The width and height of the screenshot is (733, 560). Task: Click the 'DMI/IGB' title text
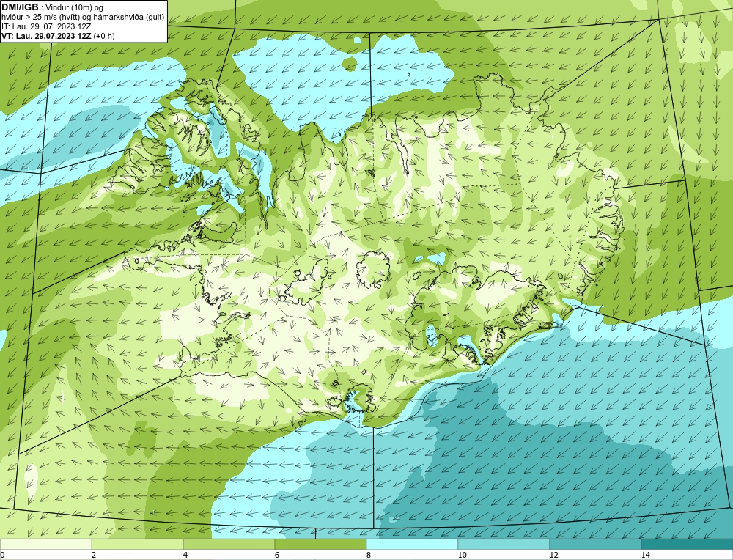(20, 7)
